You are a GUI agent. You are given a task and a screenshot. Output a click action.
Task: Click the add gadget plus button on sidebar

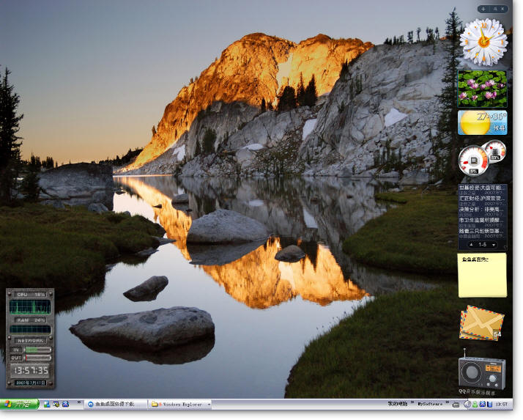(483, 9)
